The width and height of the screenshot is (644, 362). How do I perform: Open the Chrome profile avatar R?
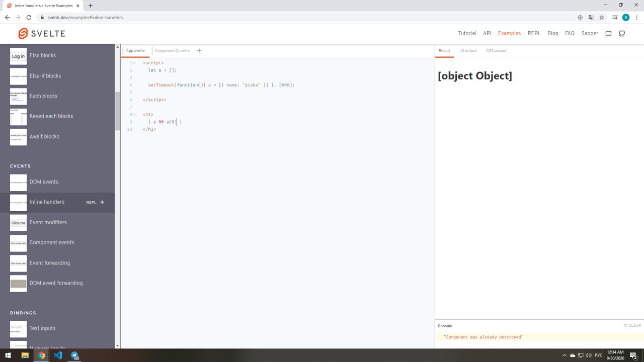(x=626, y=17)
